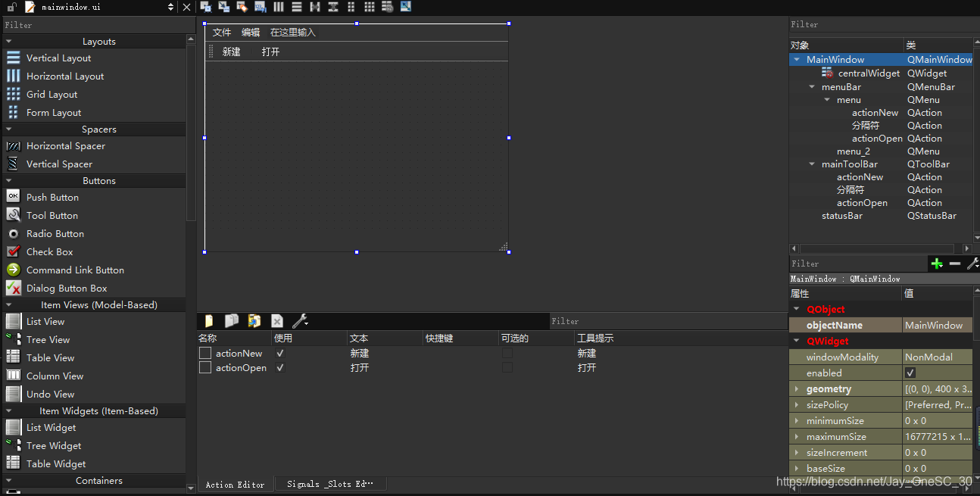Open the mainwindow.ui file selector dropdown
The height and width of the screenshot is (496, 980).
(x=171, y=7)
